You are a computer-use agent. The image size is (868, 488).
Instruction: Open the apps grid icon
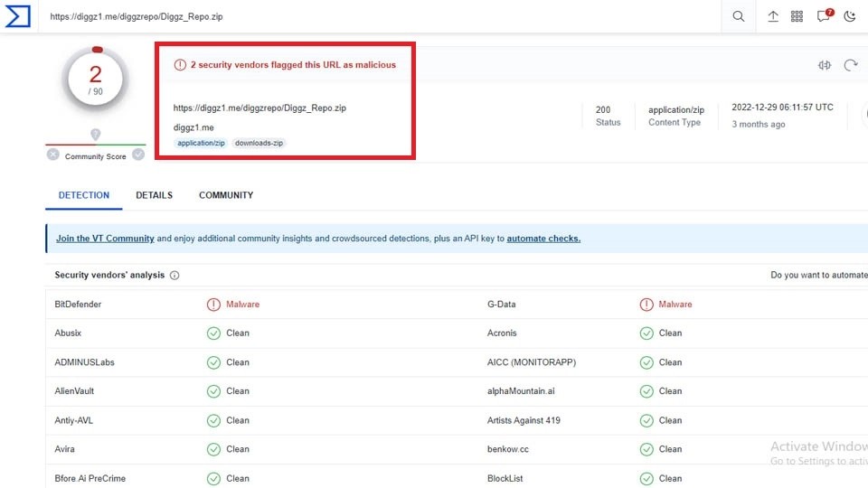(797, 16)
